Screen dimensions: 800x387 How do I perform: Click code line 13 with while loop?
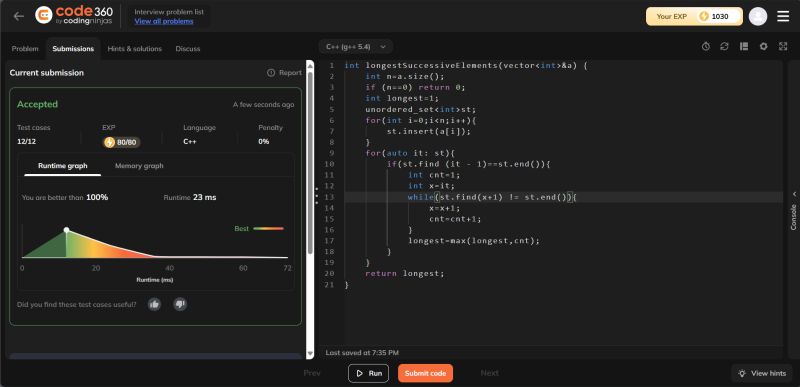[492, 197]
